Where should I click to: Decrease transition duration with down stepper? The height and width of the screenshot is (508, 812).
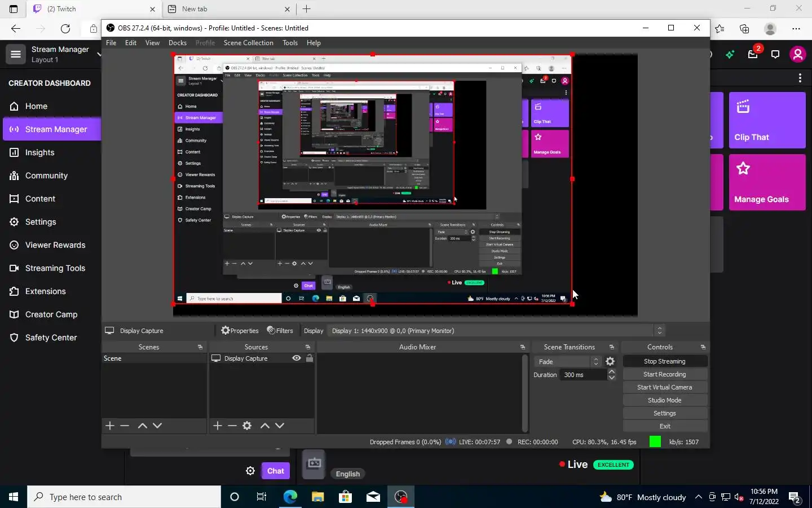tap(612, 378)
